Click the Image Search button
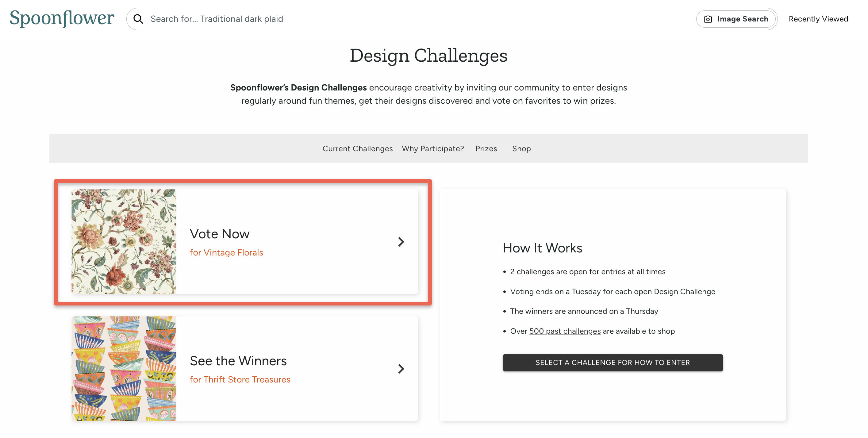 [737, 19]
